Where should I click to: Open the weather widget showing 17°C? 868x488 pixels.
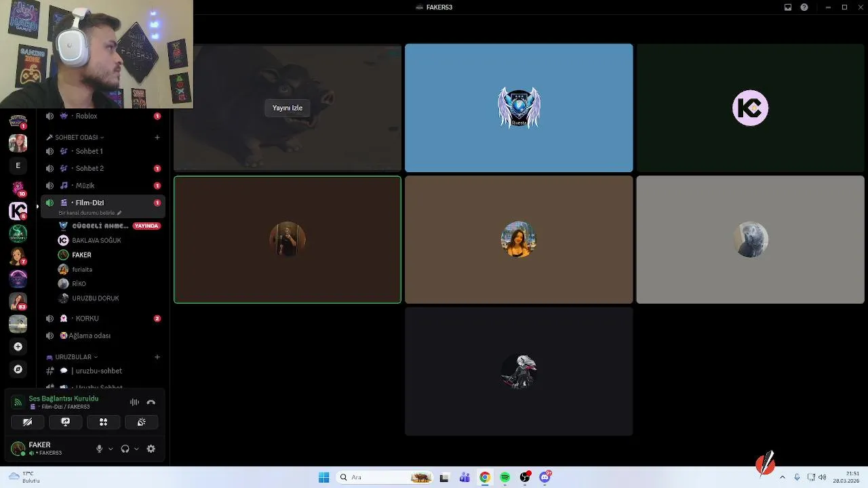(x=25, y=477)
